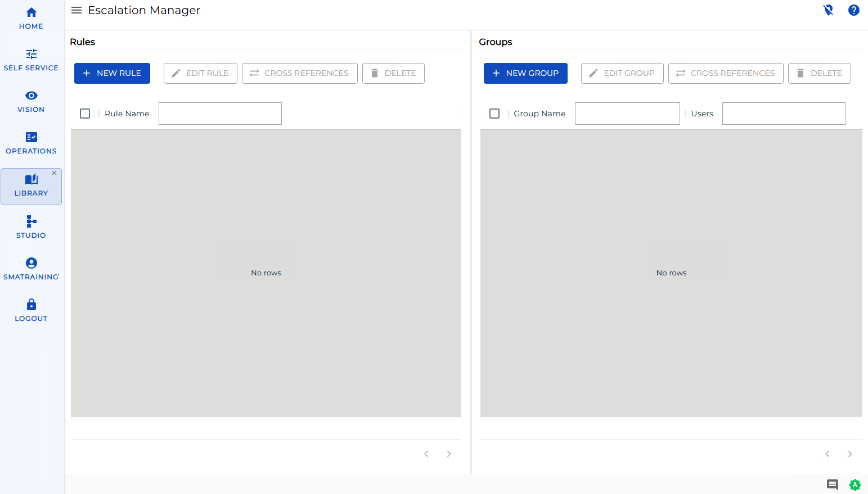Screen dimensions: 868x494
Task: Focus the Rule Name filter field
Action: pos(220,114)
